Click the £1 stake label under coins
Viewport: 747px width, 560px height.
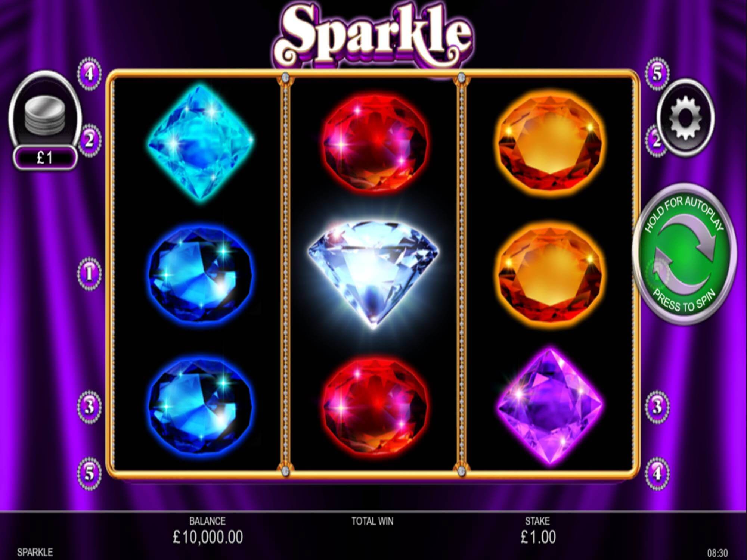tap(45, 158)
